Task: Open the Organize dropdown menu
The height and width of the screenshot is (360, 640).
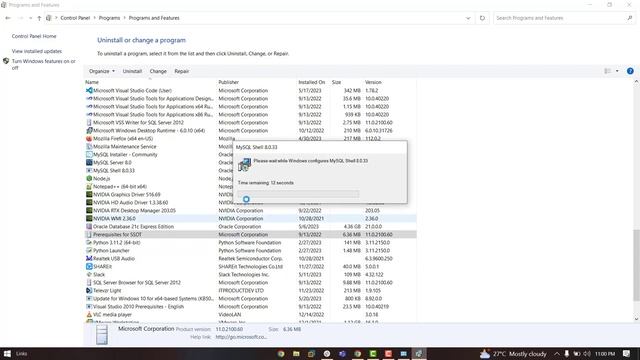Action: [102, 71]
